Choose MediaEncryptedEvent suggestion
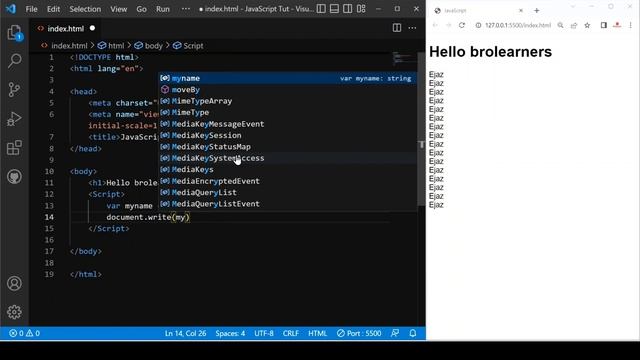The height and width of the screenshot is (360, 640). 287,181
